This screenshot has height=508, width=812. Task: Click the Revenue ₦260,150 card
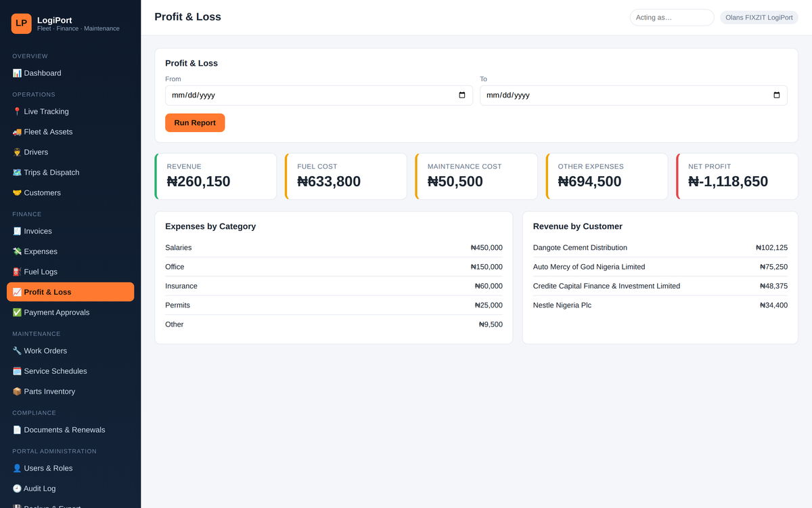[x=216, y=176]
